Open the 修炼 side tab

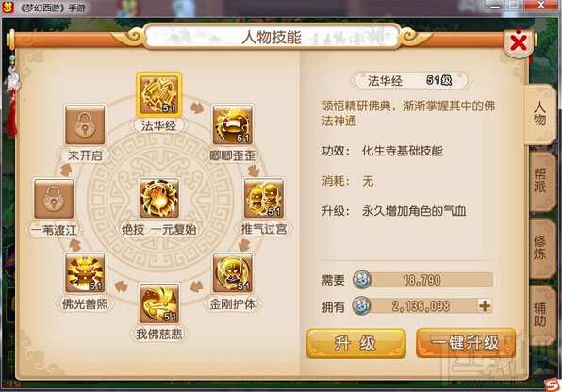pos(540,248)
